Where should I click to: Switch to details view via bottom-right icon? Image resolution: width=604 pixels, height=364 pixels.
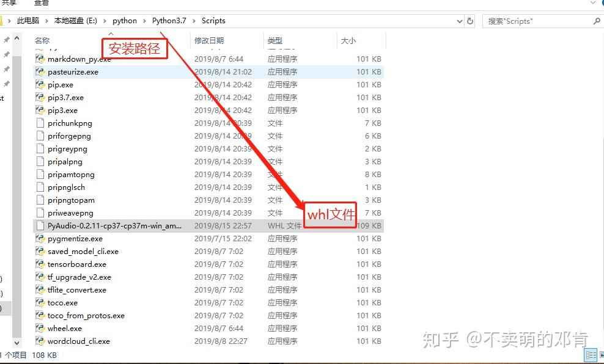point(590,354)
